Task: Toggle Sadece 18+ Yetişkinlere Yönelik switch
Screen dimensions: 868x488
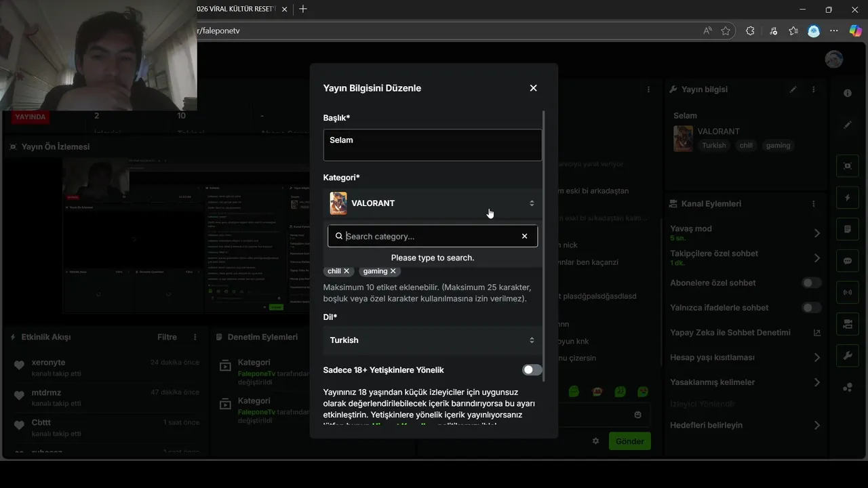Action: point(532,370)
